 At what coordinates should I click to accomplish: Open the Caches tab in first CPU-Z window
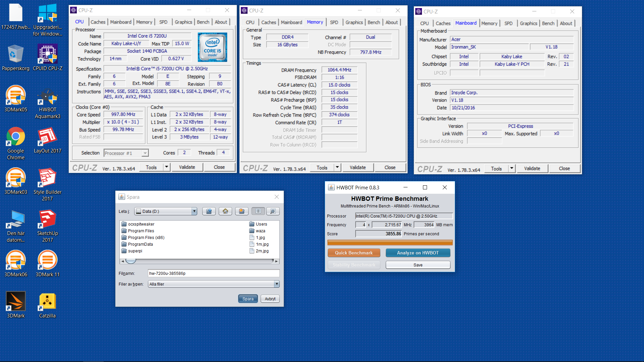click(x=98, y=22)
